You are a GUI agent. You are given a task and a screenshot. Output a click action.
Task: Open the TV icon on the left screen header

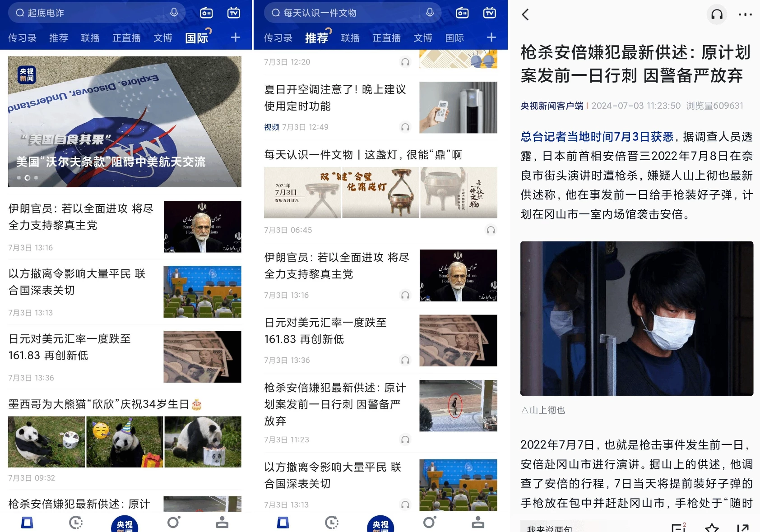[x=234, y=13]
